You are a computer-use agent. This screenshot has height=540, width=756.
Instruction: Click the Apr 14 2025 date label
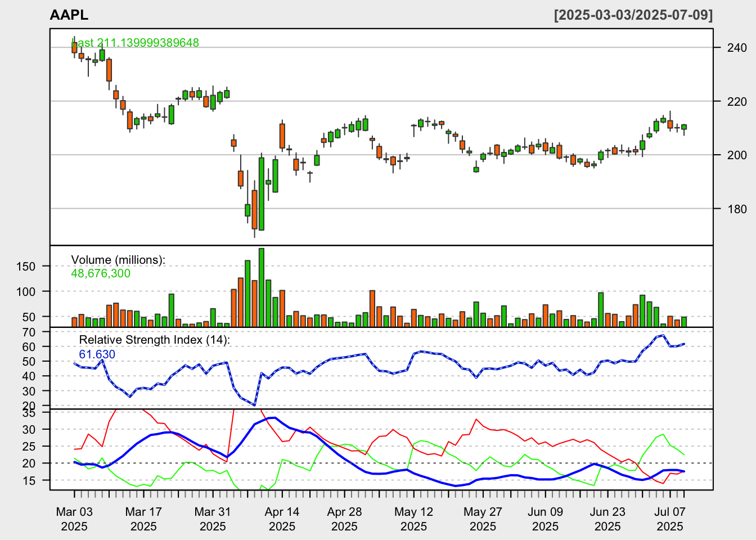[x=282, y=519]
